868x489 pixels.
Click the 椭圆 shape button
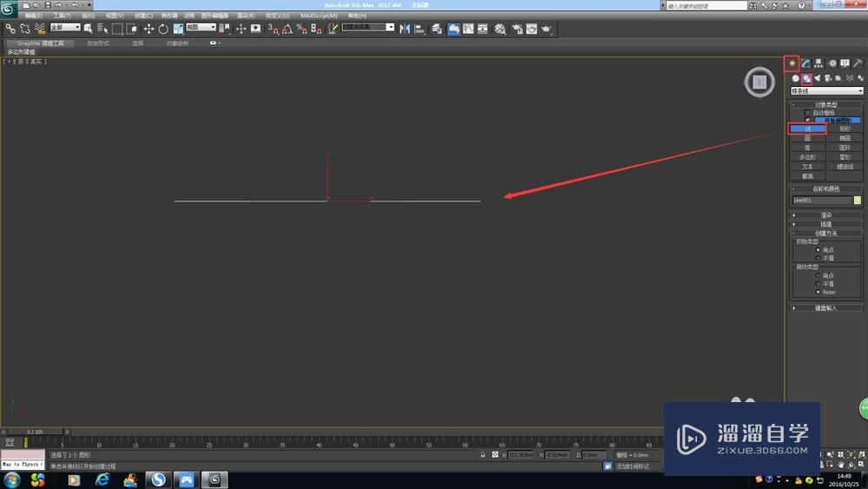pyautogui.click(x=845, y=138)
